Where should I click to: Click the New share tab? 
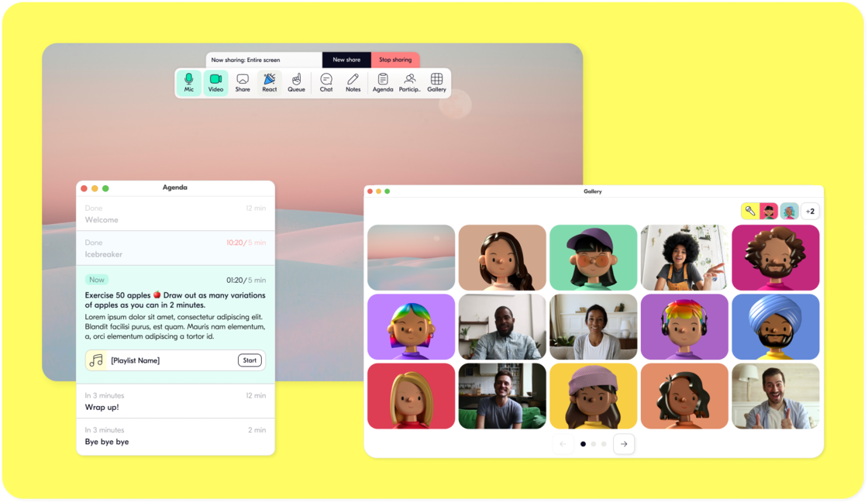pos(346,60)
